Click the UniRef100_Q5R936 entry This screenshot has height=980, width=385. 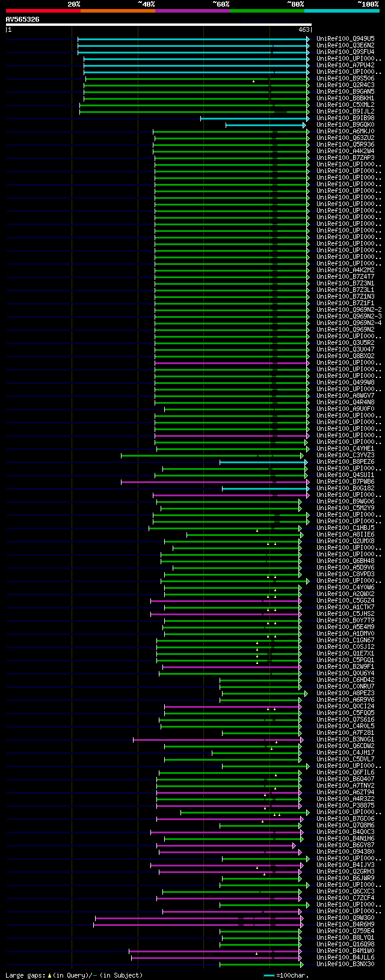345,144
